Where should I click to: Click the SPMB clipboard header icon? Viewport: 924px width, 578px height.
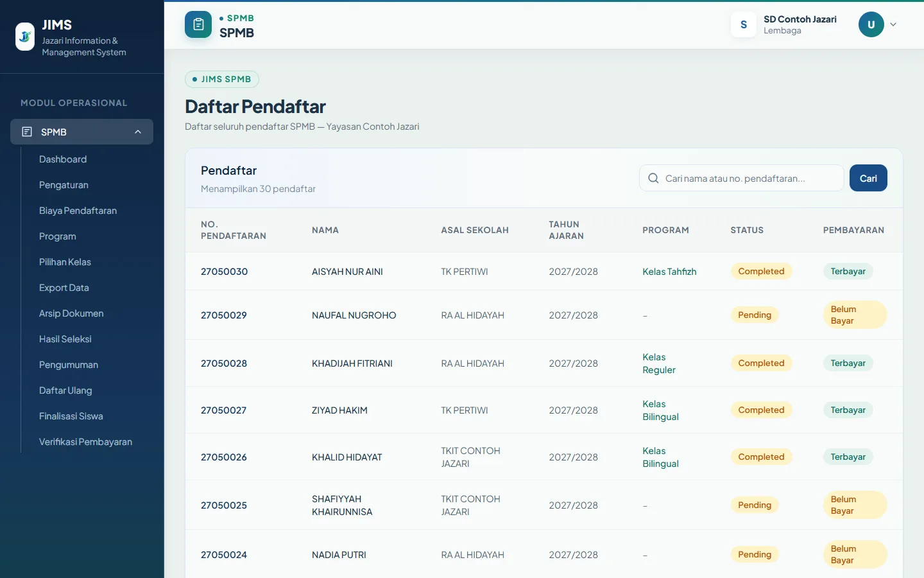[x=198, y=24]
